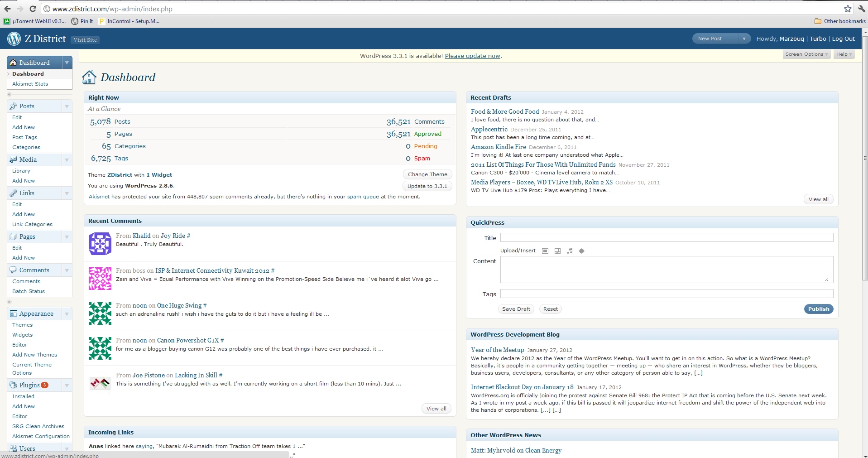Image resolution: width=868 pixels, height=458 pixels.
Task: Open the Akismet Stats submenu item
Action: (30, 84)
